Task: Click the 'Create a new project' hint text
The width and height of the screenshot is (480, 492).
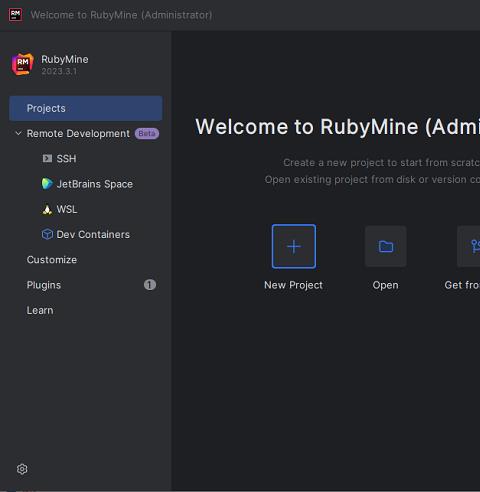Action: [381, 163]
